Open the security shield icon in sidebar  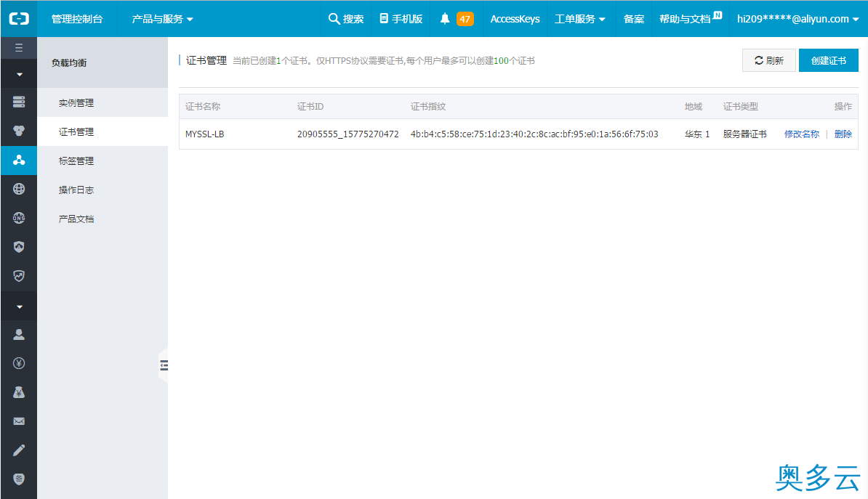point(19,247)
